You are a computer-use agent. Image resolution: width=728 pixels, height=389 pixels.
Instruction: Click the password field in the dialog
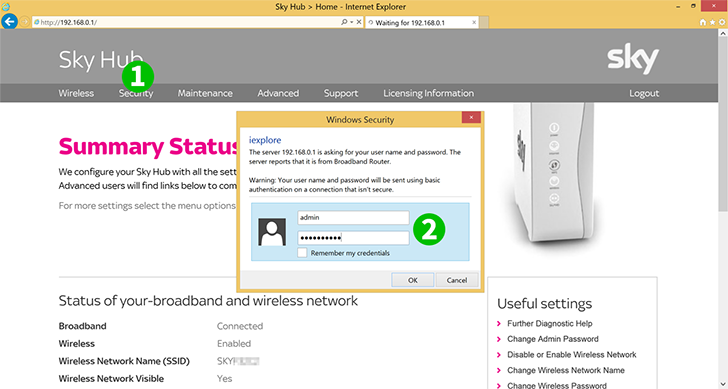(353, 238)
